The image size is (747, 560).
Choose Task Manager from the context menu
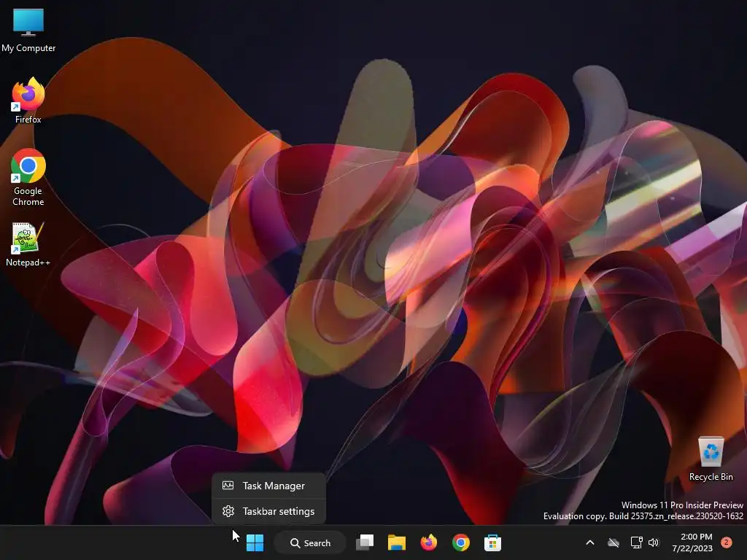[x=268, y=486]
